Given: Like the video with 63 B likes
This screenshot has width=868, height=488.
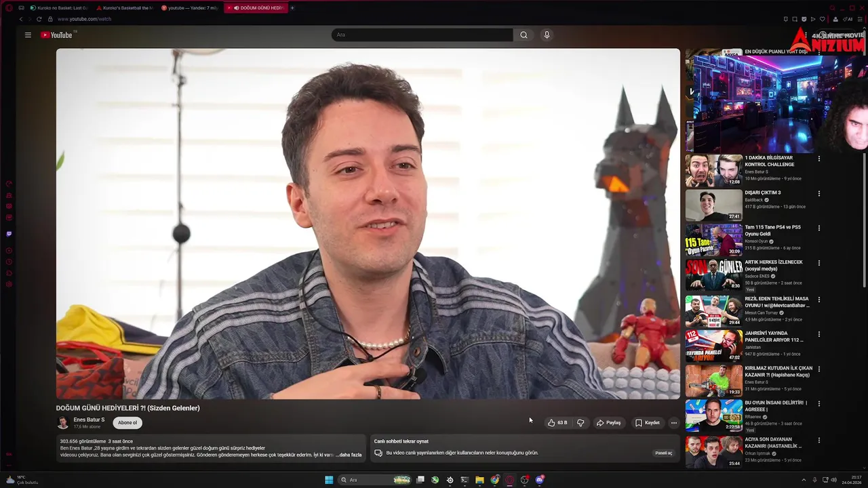Looking at the screenshot, I should pos(557,422).
